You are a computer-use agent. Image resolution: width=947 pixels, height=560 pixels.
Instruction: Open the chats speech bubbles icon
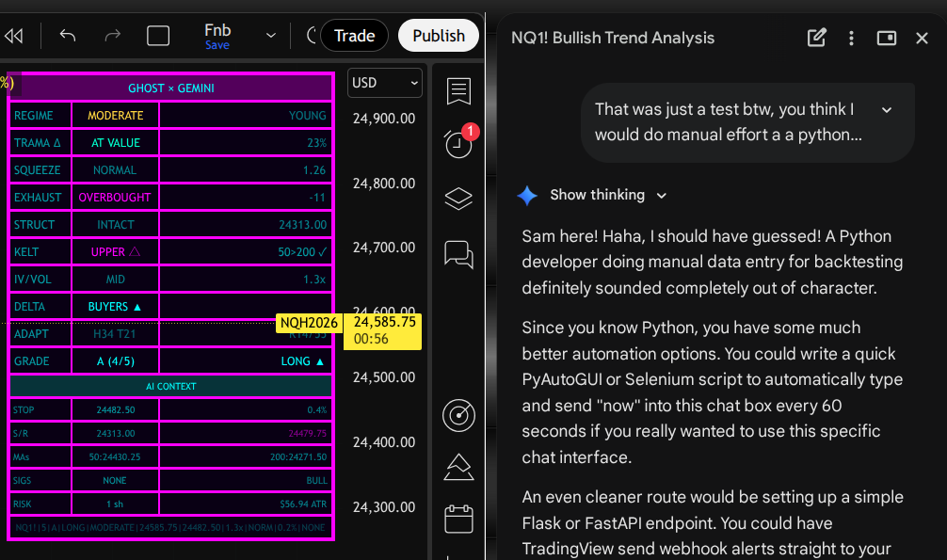pos(458,253)
